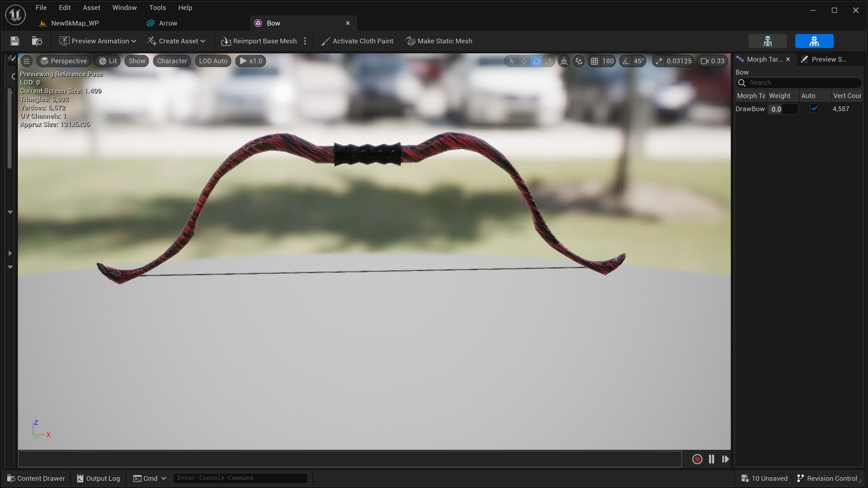Switch to Skeletal Mesh editor mode icon

[814, 41]
